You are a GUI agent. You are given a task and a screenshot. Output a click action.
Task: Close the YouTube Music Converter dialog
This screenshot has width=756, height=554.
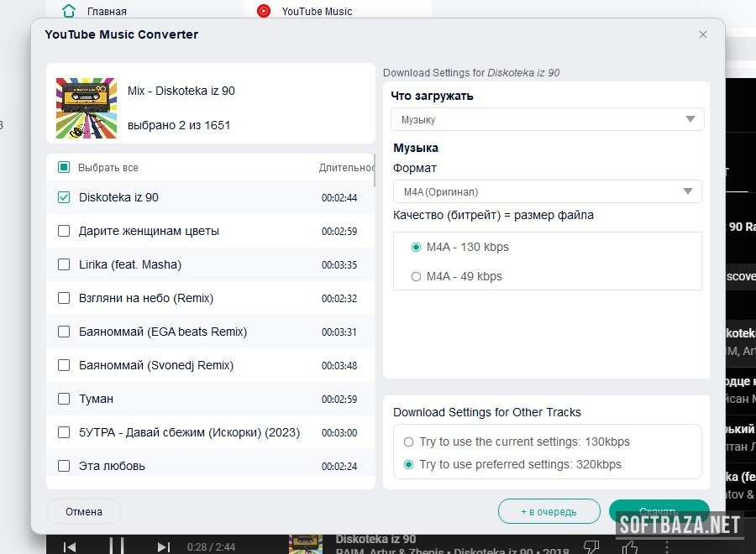coord(703,34)
